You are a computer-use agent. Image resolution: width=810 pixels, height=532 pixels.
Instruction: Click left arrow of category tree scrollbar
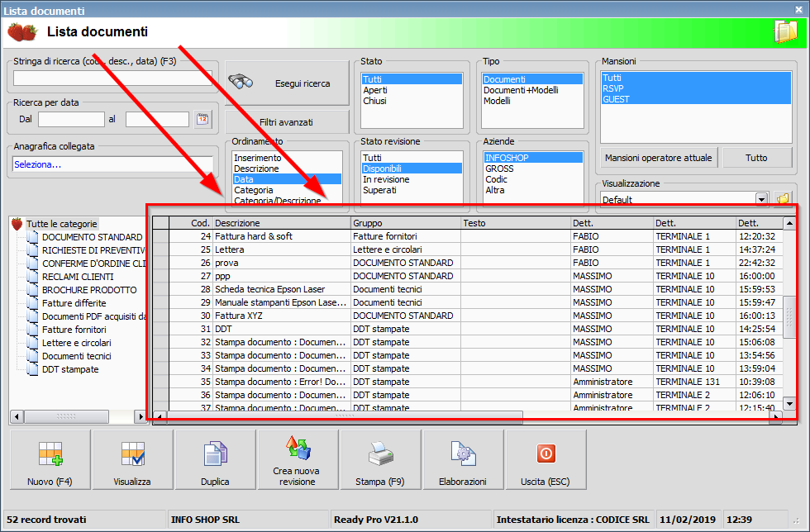pos(17,416)
